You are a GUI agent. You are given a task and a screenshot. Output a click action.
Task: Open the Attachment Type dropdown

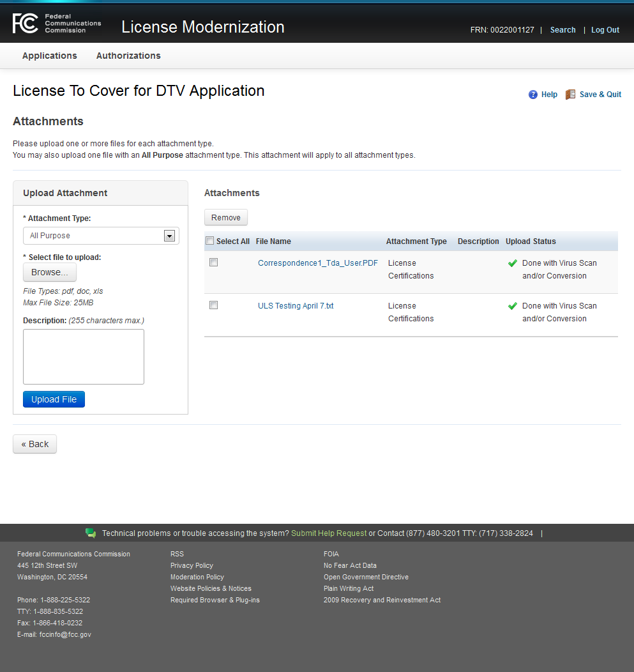[x=96, y=236]
